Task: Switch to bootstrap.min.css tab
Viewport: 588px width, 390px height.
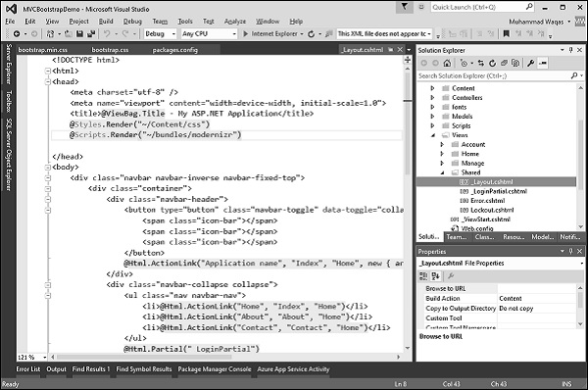Action: (43, 50)
